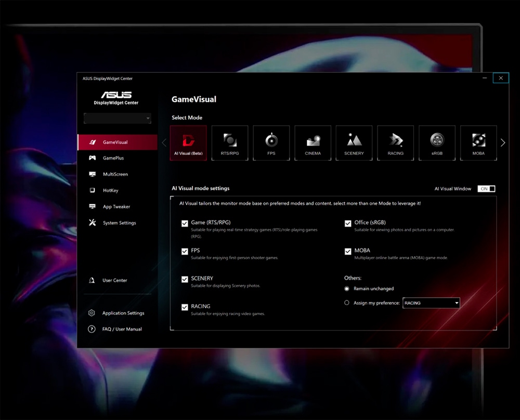Open the App Tweaker menu item
Screen dimensions: 520x420
(x=118, y=206)
